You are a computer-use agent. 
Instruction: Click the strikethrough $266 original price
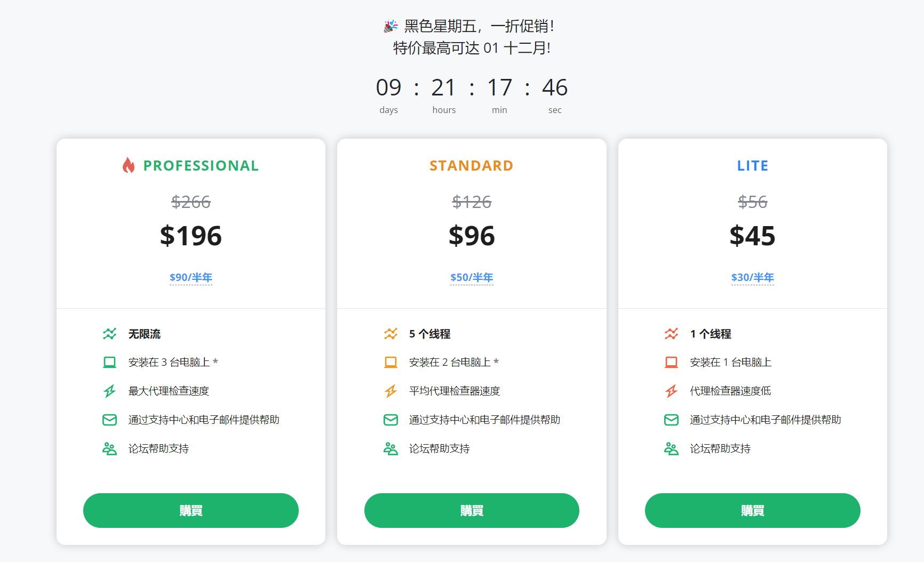pyautogui.click(x=191, y=202)
